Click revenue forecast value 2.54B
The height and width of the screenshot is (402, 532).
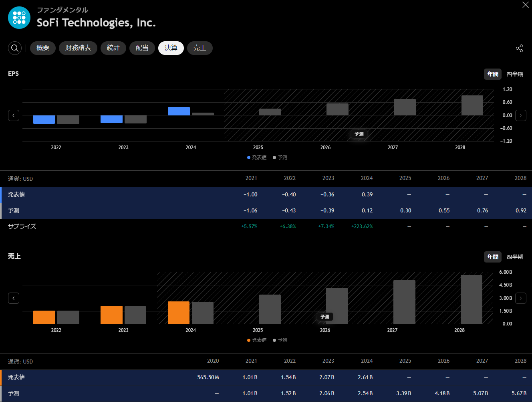365,393
